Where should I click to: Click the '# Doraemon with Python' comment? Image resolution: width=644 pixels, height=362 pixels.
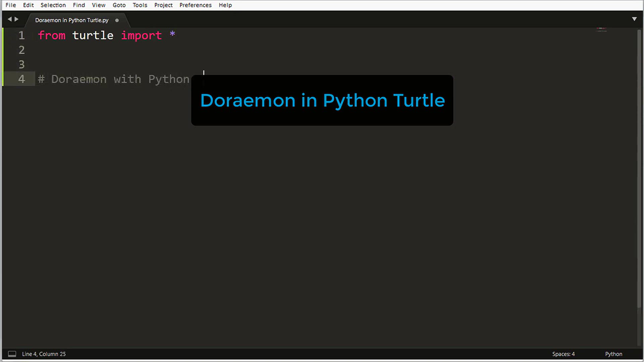(114, 79)
